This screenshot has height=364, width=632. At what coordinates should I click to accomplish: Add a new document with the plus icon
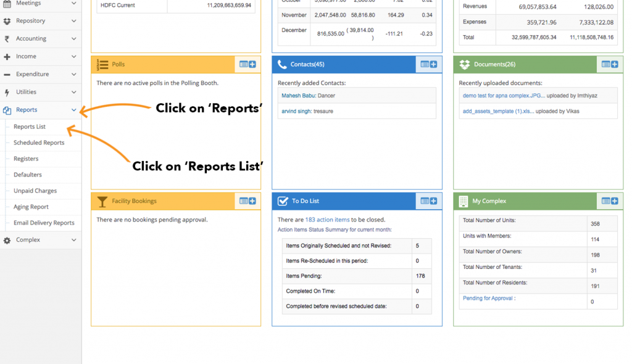614,65
